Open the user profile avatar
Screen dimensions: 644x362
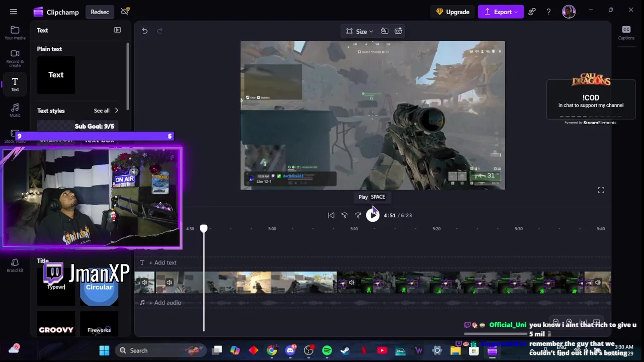click(x=569, y=12)
